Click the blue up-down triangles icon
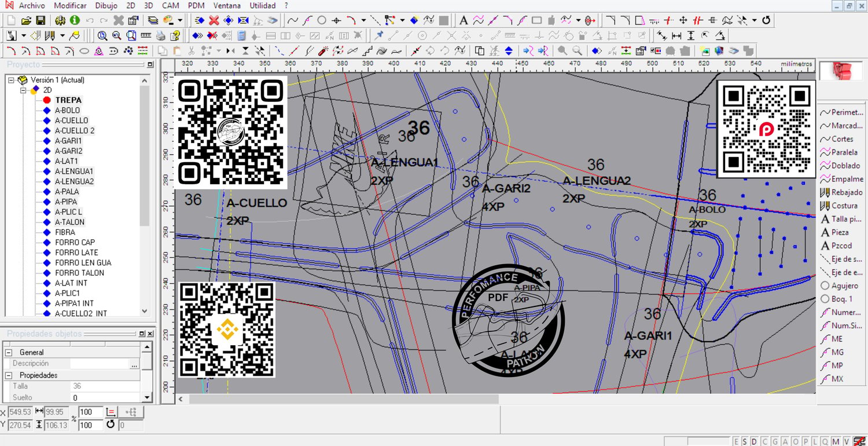868x446 pixels. 509,51
